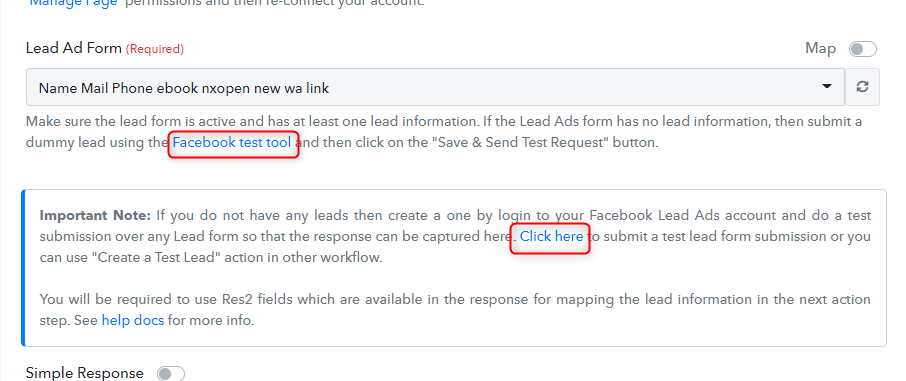Click the 'Map' label text
This screenshot has width=906, height=381.
(820, 49)
